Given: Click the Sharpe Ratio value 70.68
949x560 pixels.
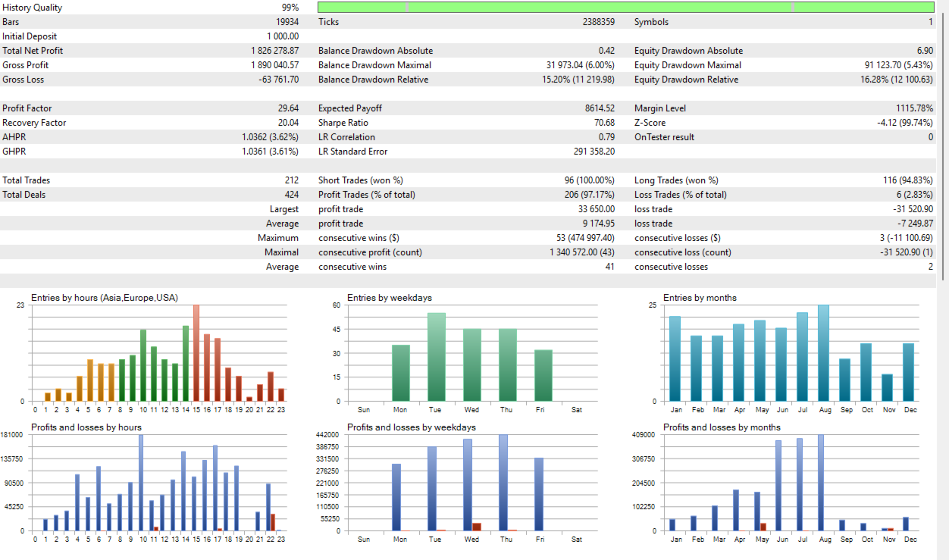Looking at the screenshot, I should coord(603,123).
